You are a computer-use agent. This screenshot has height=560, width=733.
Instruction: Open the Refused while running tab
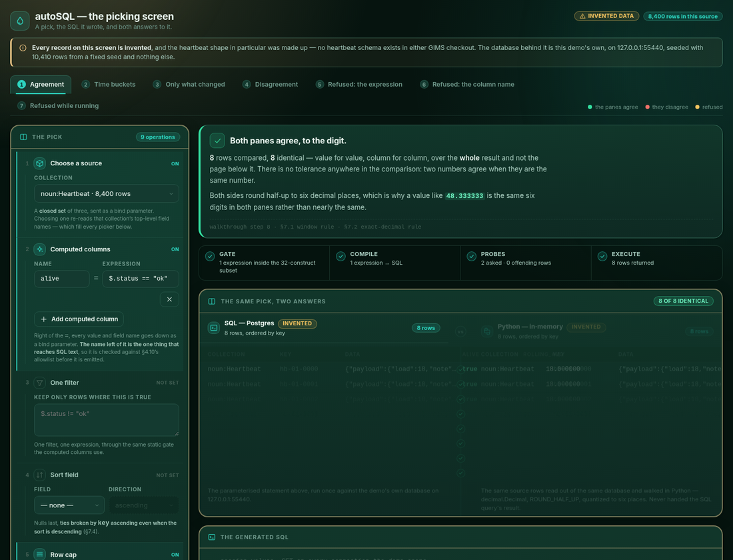[58, 106]
